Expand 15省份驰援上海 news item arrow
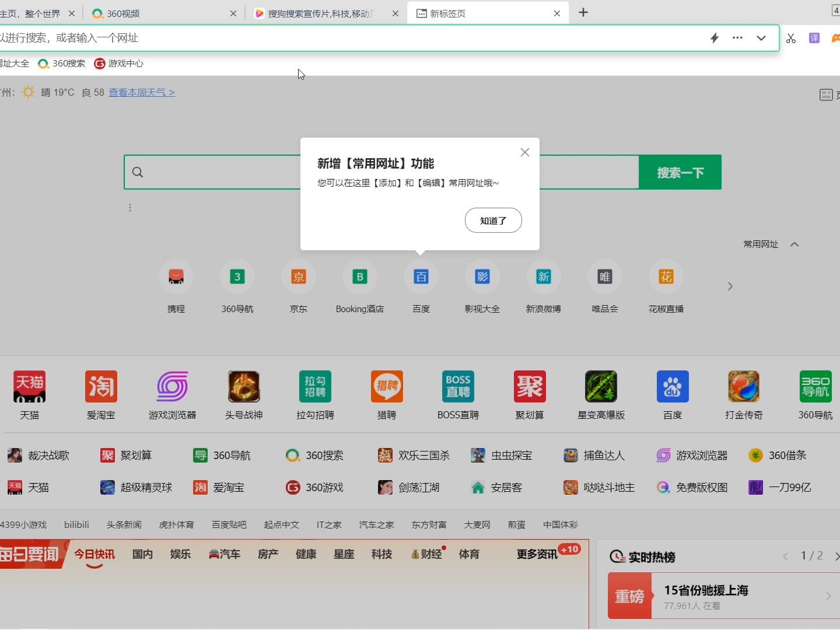Viewport: 840px width, 630px height. pyautogui.click(x=828, y=596)
